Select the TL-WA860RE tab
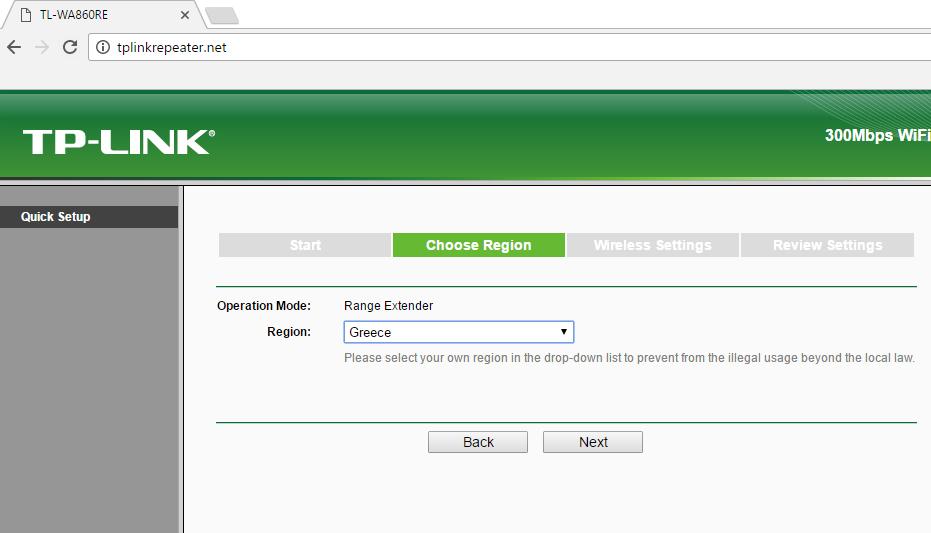 pyautogui.click(x=104, y=15)
